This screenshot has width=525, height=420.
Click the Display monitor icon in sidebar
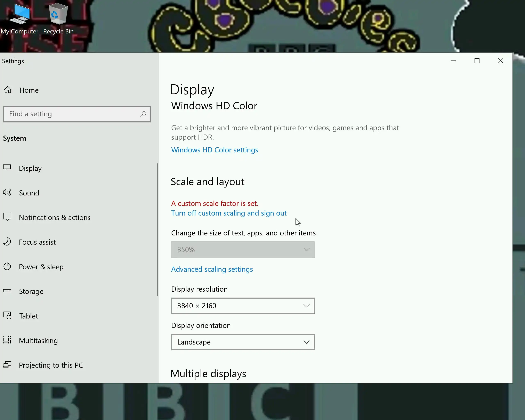[7, 168]
